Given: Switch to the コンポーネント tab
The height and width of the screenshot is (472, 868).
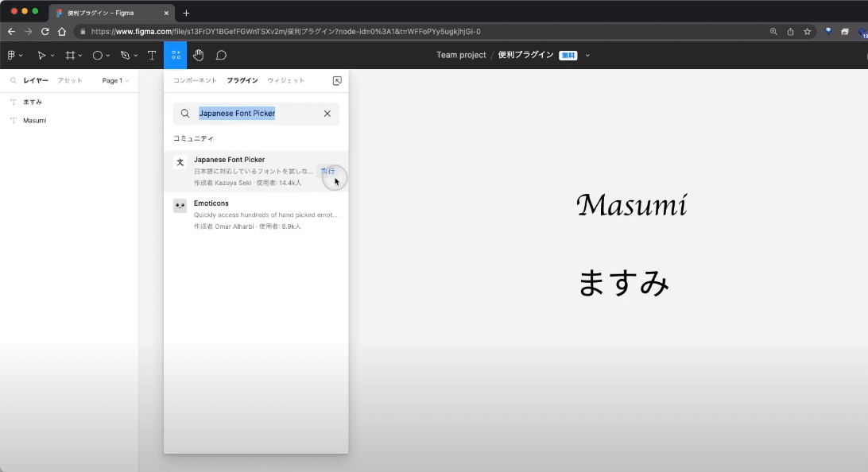Looking at the screenshot, I should click(x=195, y=80).
